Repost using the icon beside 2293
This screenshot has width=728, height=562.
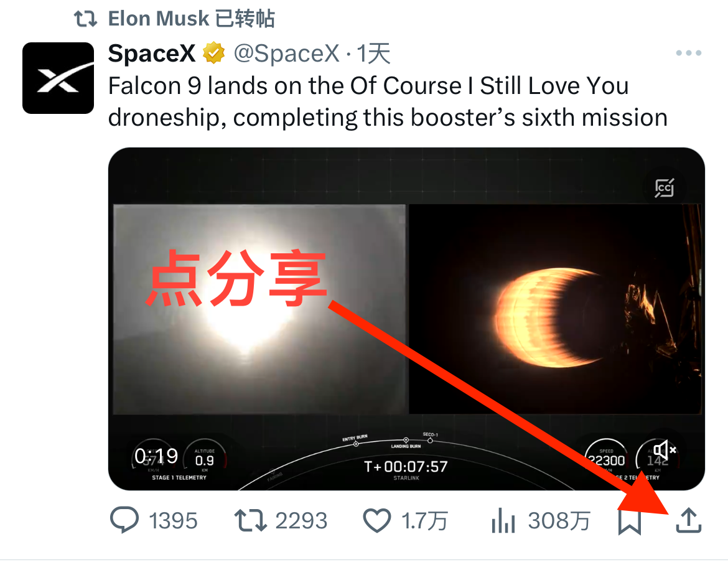(x=250, y=521)
